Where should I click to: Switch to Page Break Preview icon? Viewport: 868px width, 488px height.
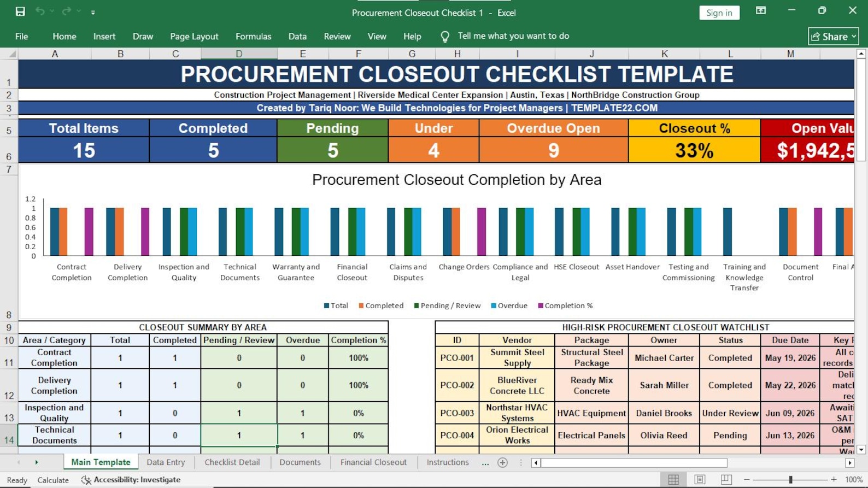726,479
